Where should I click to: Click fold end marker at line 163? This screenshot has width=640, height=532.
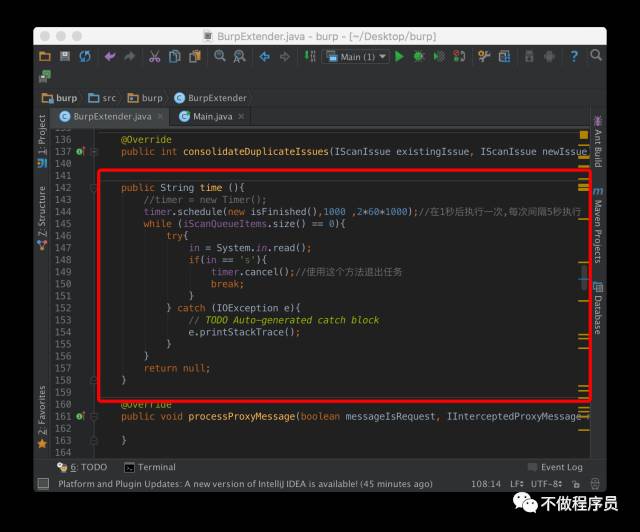click(94, 441)
